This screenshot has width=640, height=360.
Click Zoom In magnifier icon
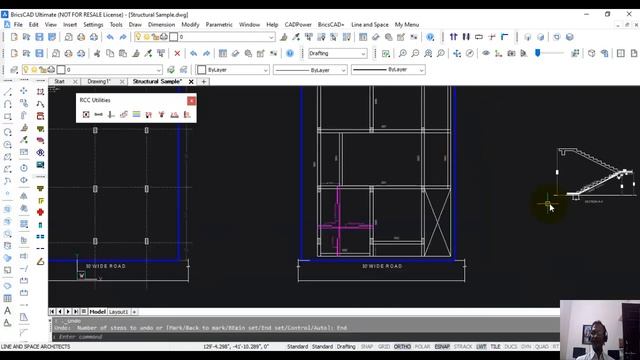coord(402,53)
